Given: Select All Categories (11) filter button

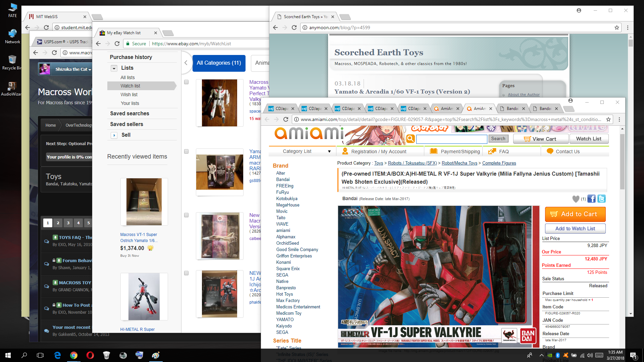Looking at the screenshot, I should pos(219,63).
